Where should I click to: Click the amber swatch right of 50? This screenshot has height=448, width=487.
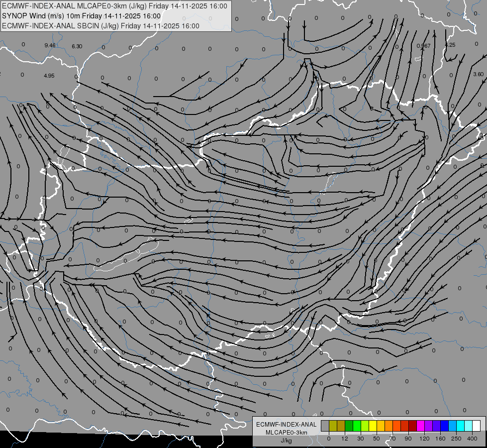click(x=381, y=426)
